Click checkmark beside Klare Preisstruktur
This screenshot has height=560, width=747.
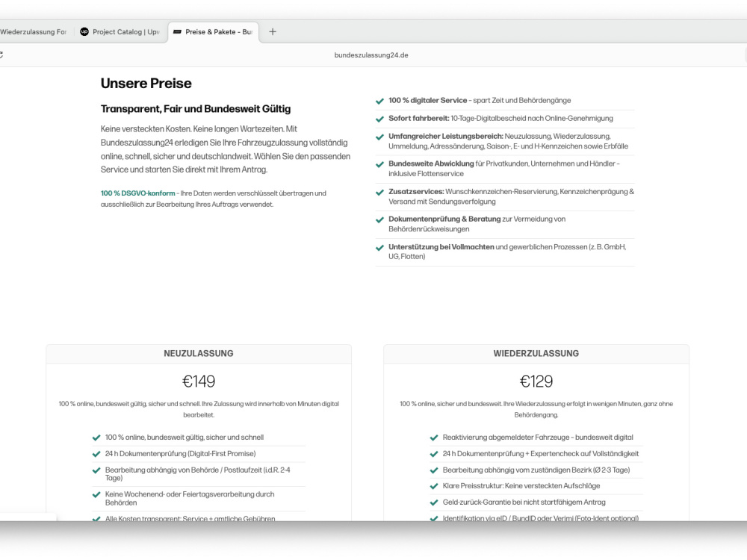(x=433, y=487)
